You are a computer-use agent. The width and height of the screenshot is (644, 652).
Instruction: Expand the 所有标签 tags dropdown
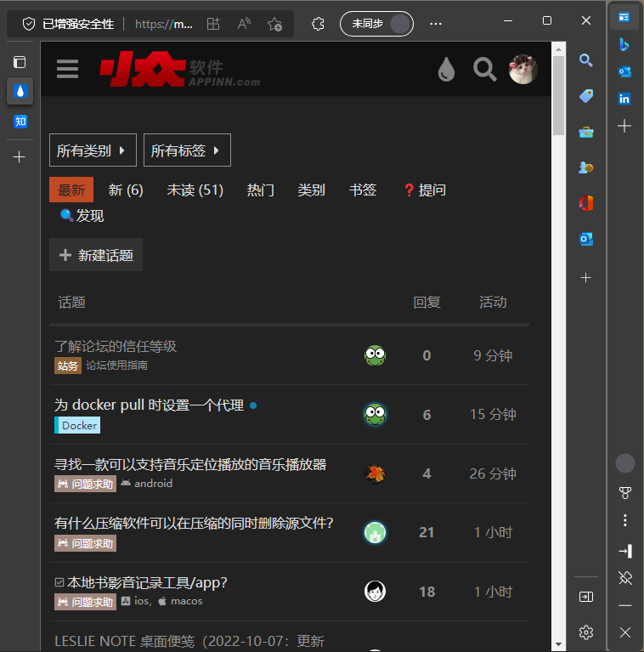tap(187, 150)
